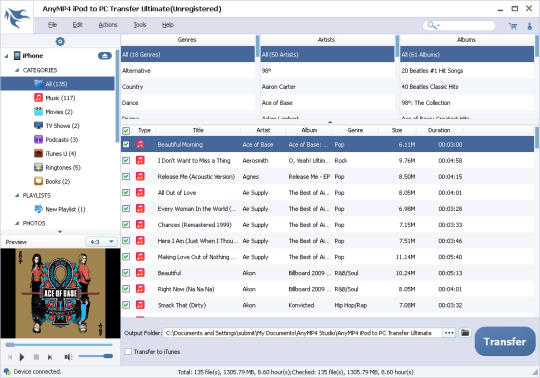
Task: Click sidebar scroll-down arrow below PHOTOS
Action: pyautogui.click(x=60, y=232)
